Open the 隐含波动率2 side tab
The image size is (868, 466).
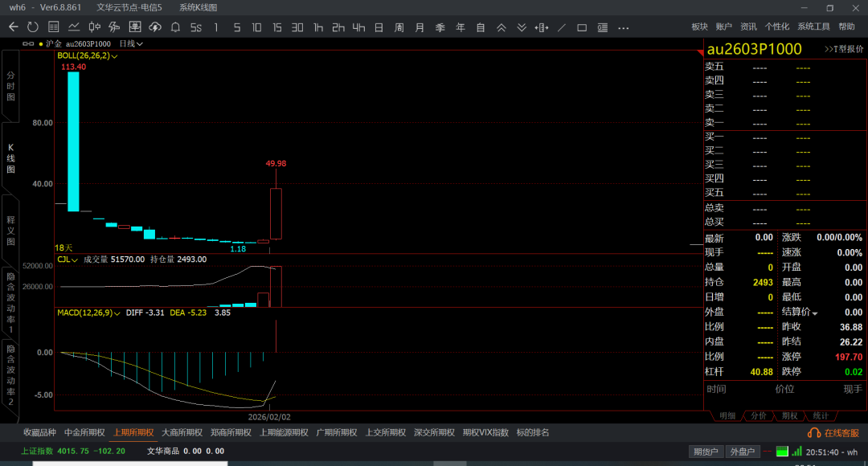[x=10, y=374]
